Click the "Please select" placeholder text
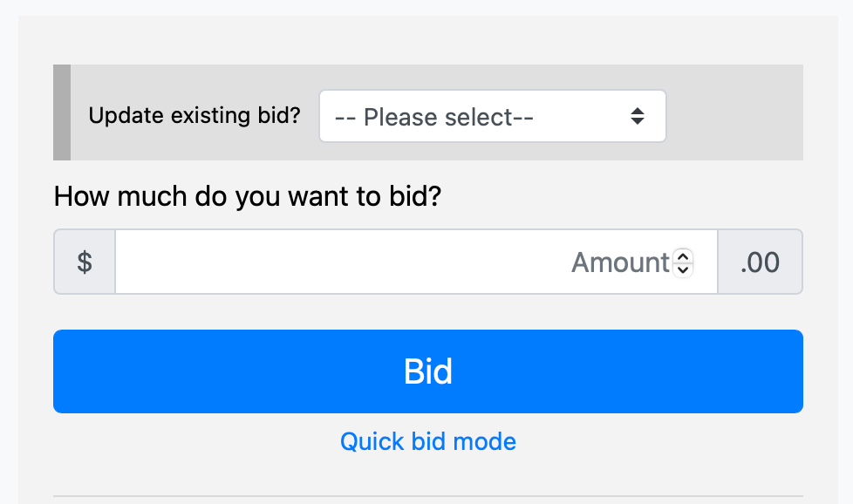Screen dimensions: 853x504 coord(434,117)
